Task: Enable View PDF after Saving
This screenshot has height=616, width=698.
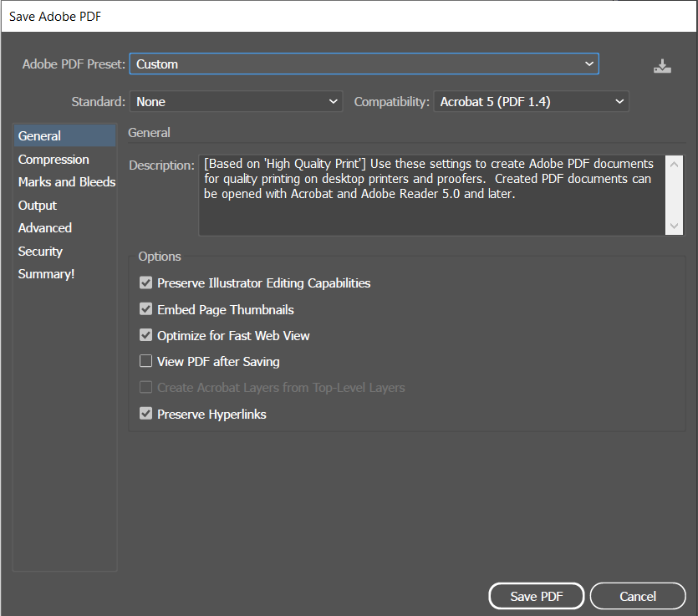Action: (x=145, y=361)
